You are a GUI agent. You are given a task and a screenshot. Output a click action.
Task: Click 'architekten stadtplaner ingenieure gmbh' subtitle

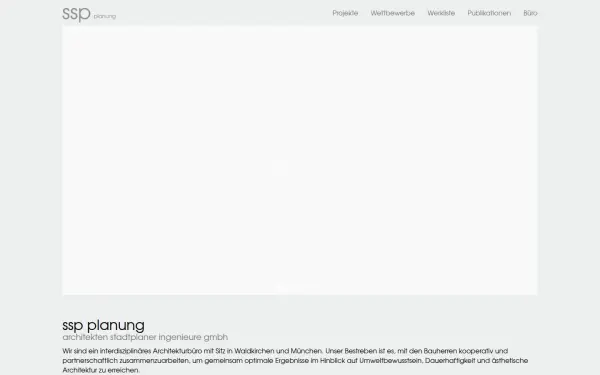[145, 337]
